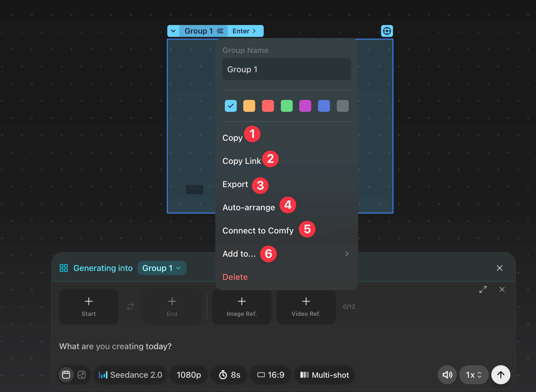Add an End frame
Image resolution: width=536 pixels, height=392 pixels.
[172, 307]
